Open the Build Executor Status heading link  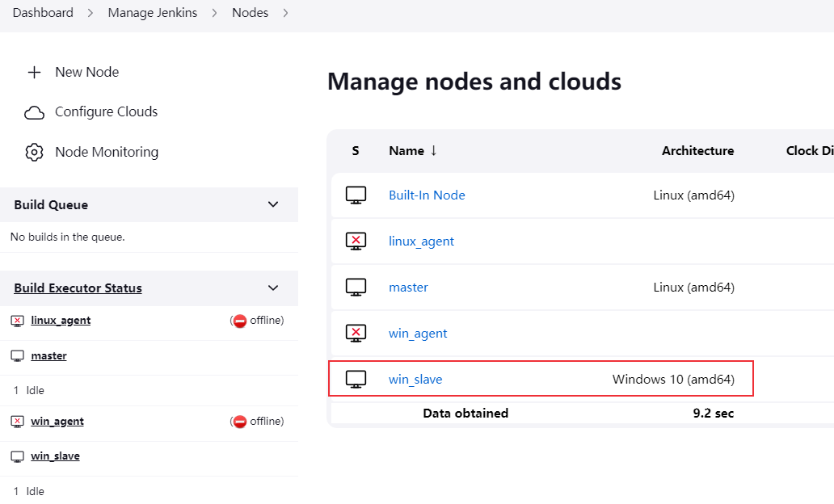(78, 288)
